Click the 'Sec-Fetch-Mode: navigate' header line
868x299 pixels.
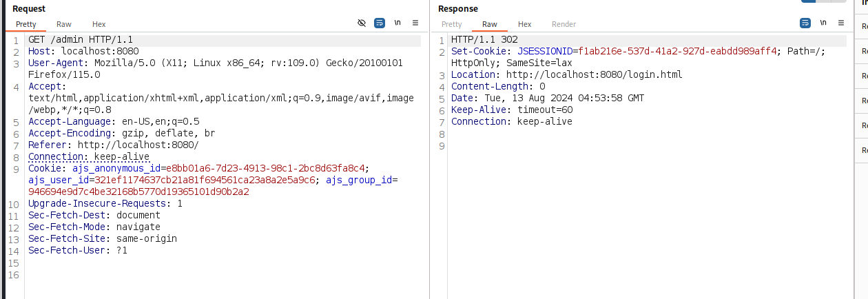94,227
